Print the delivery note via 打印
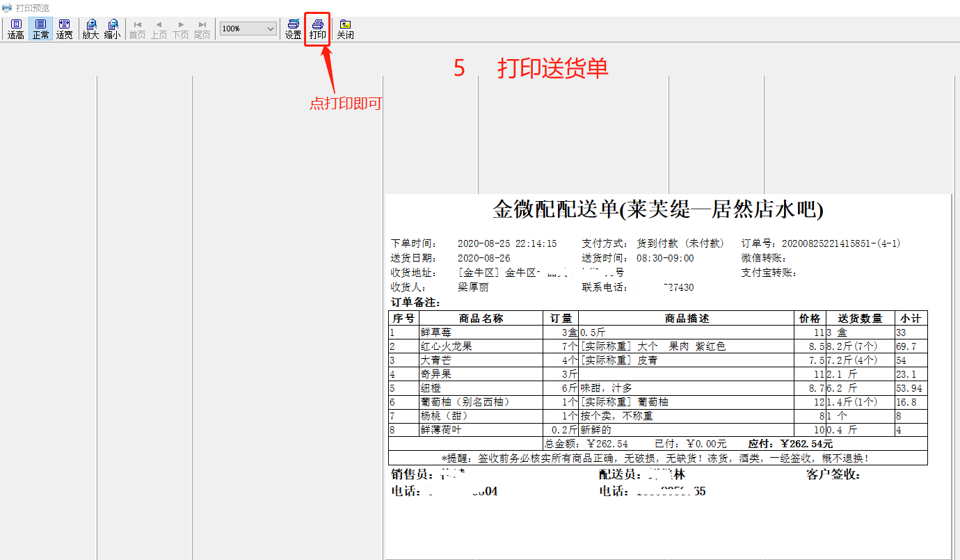Image resolution: width=960 pixels, height=560 pixels. pos(317,29)
